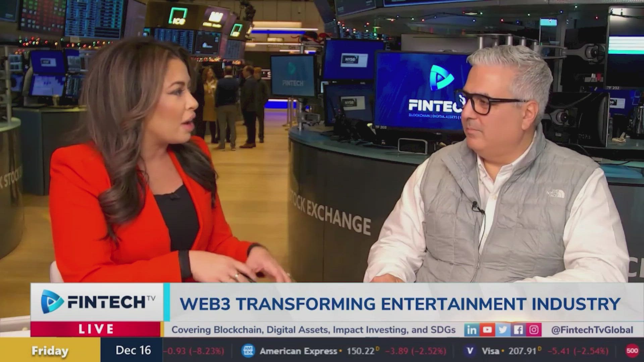Viewport: 644px width, 362px height.
Task: Click the American Express ticker logo
Action: coord(248,351)
